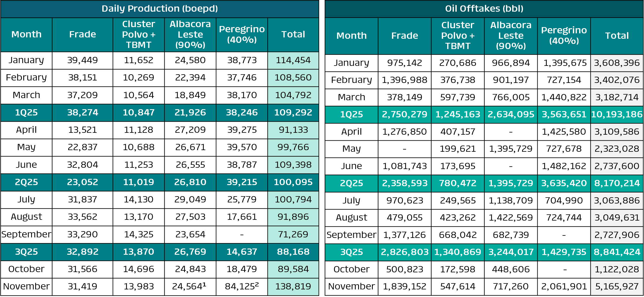Select the 2Q25 total offtakes cell 8,170,214
The width and height of the screenshot is (644, 297).
tap(617, 183)
